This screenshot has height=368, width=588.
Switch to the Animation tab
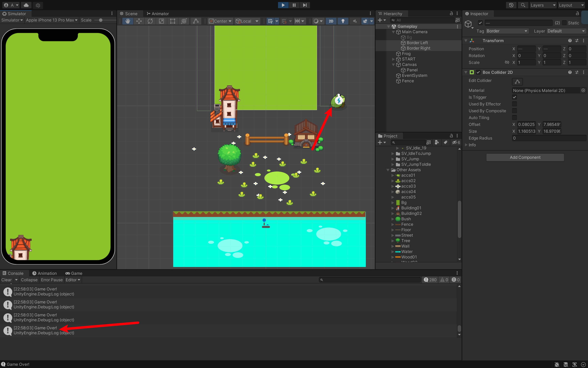click(x=44, y=273)
